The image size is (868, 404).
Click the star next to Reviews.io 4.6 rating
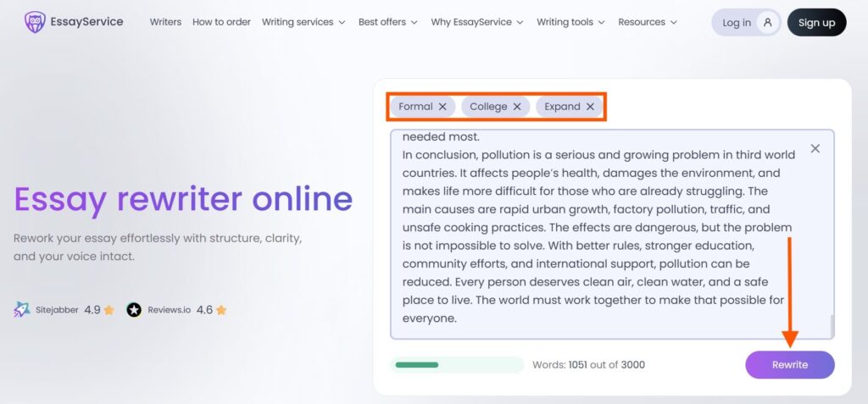[221, 310]
